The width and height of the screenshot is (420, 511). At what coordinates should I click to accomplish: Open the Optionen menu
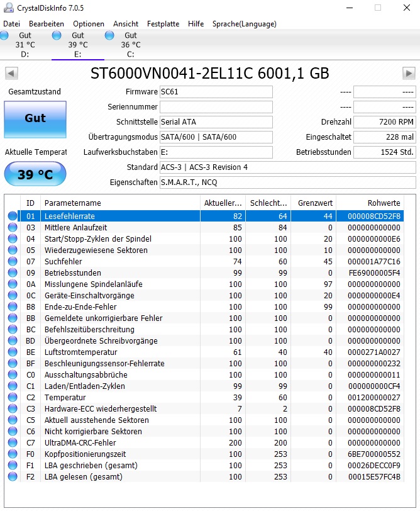89,24
